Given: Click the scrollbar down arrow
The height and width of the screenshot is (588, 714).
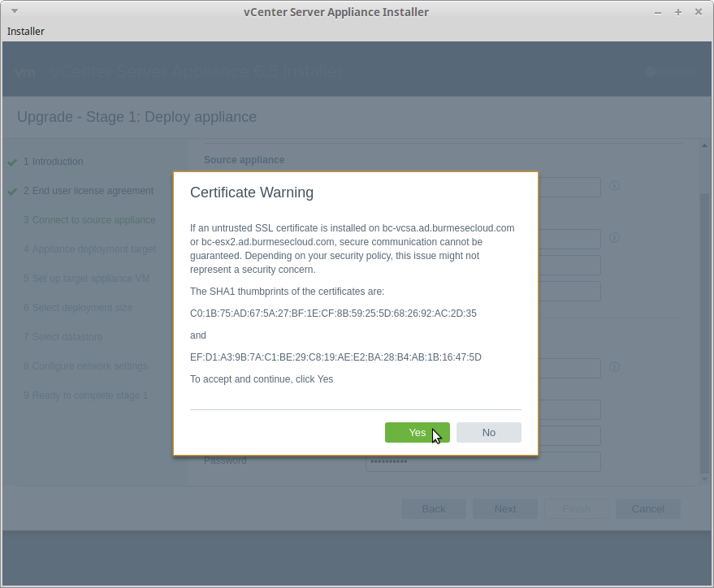Looking at the screenshot, I should pos(704,479).
